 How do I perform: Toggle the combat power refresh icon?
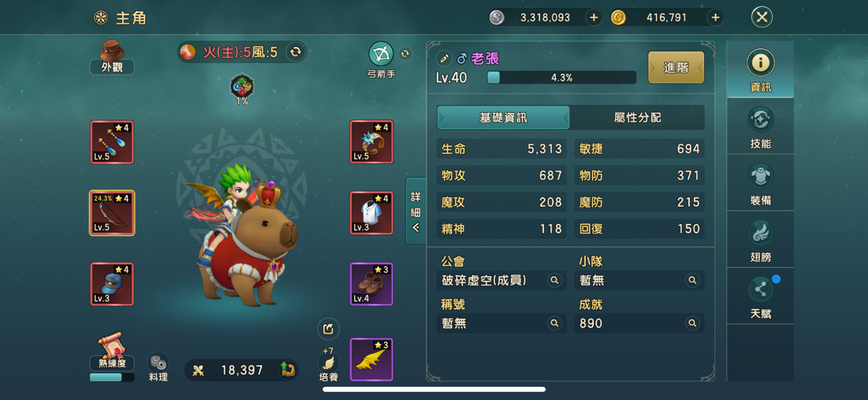[287, 370]
